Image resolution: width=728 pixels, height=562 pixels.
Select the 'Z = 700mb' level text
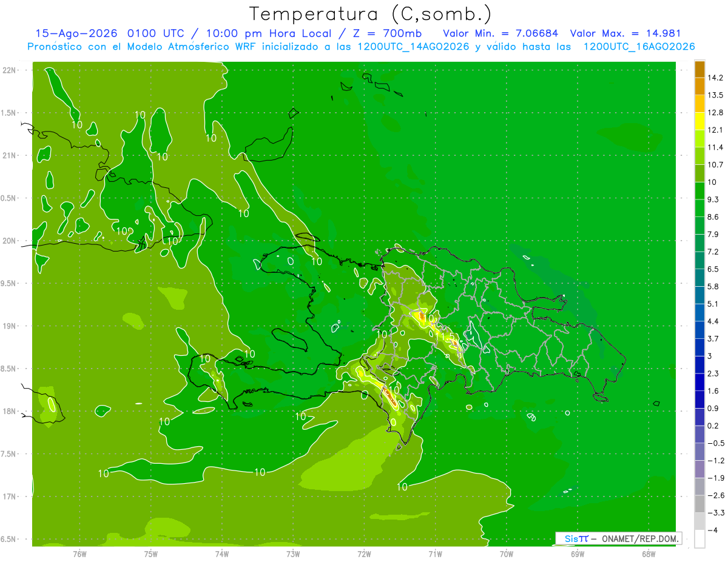[386, 33]
